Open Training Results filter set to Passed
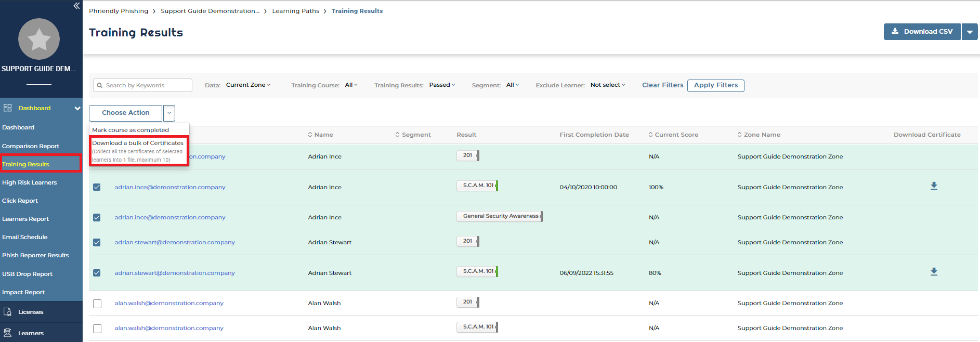 442,85
